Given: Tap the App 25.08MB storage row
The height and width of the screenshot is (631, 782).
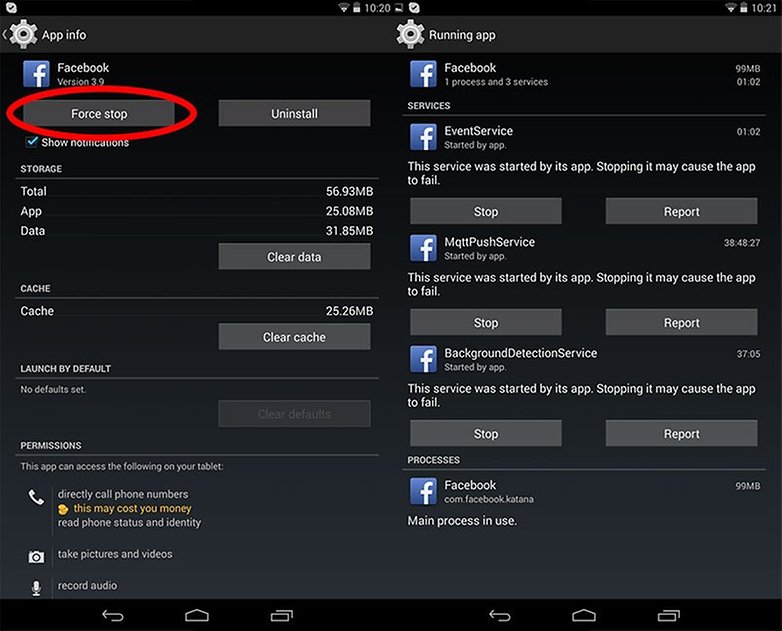Looking at the screenshot, I should coord(196,211).
